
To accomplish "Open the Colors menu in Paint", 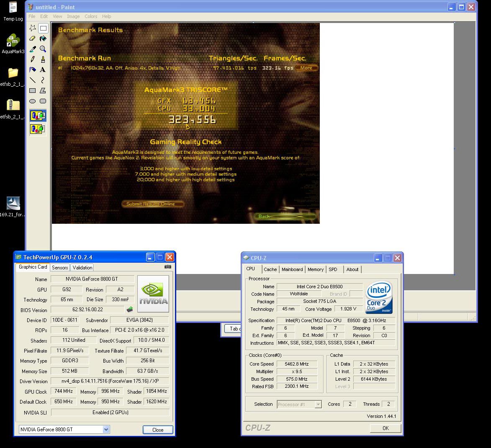I will (91, 16).
